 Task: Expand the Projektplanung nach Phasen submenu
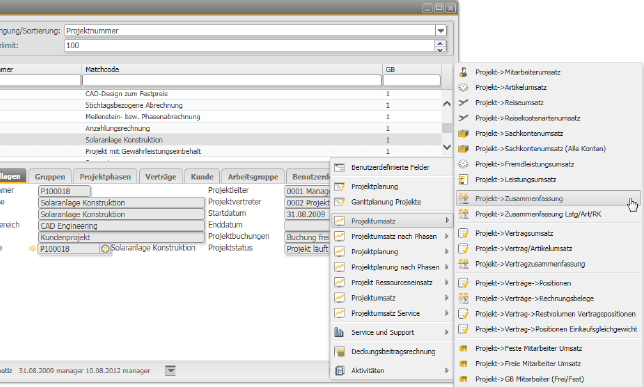(x=447, y=267)
